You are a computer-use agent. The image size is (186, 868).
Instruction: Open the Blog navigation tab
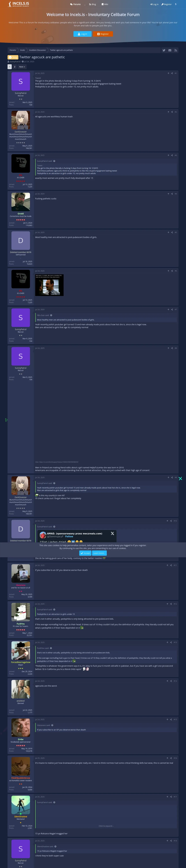pyautogui.click(x=93, y=4)
